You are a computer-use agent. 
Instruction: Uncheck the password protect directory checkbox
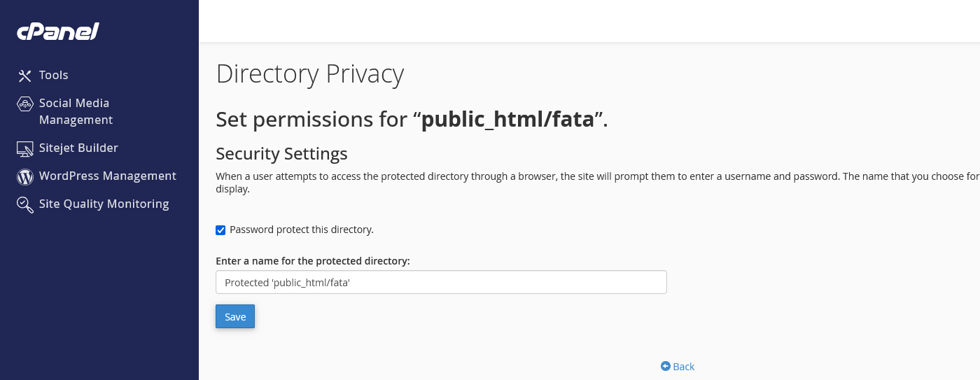[220, 230]
